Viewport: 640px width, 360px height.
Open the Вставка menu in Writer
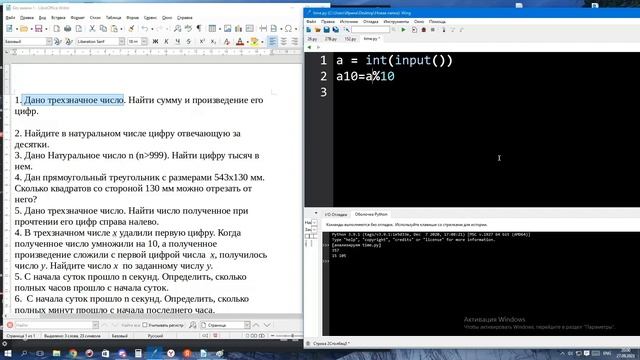[x=58, y=18]
